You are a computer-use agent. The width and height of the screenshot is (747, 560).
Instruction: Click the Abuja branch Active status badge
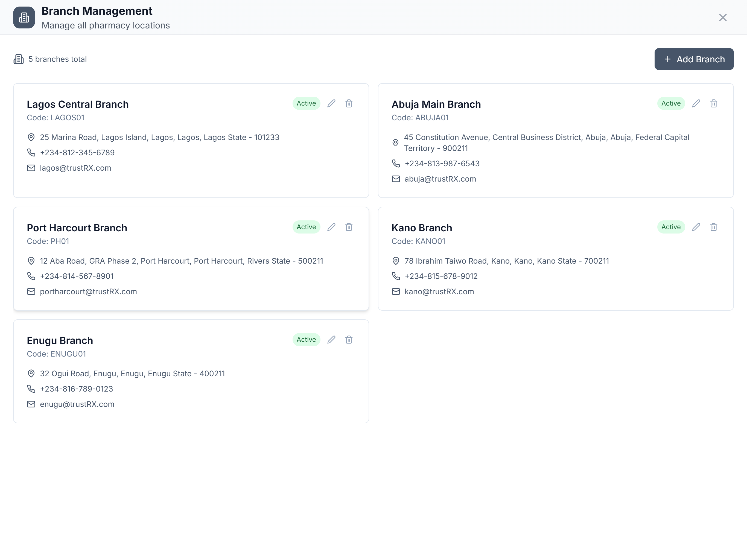671,103
